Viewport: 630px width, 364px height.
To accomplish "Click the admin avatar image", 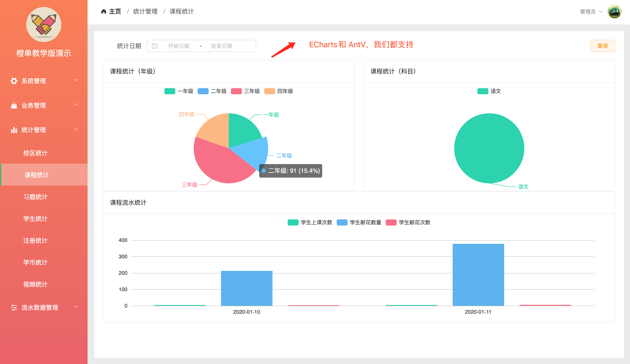I will (x=614, y=12).
